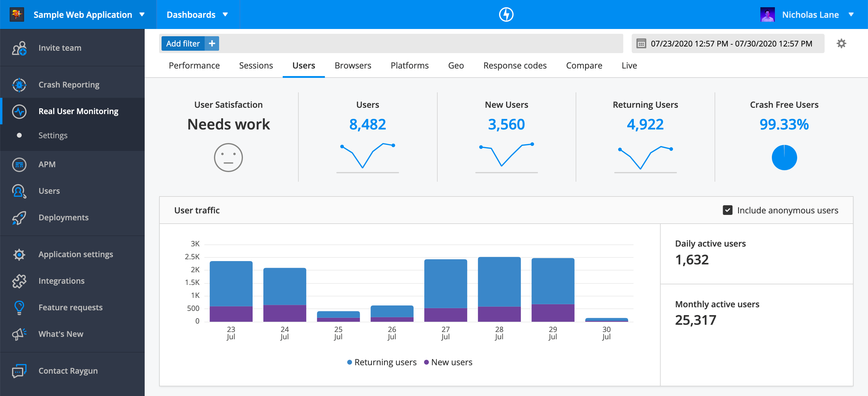Click the Feature requests lightbulb icon
Image resolution: width=868 pixels, height=396 pixels.
[x=19, y=307]
